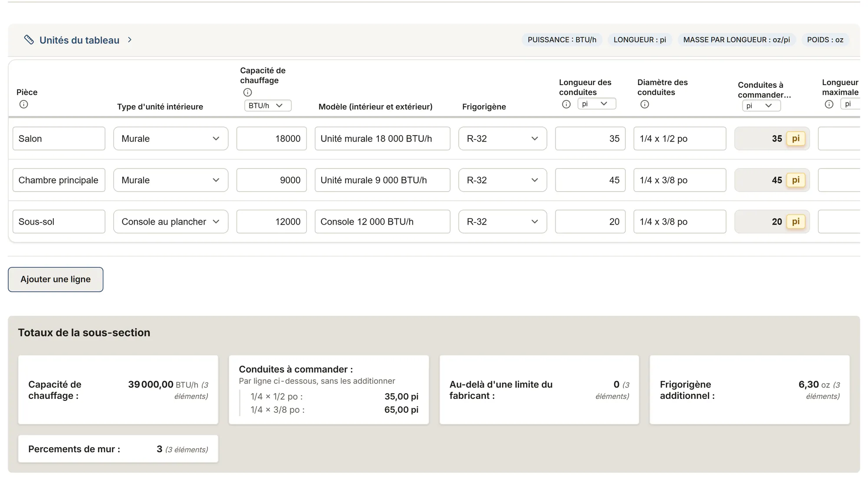Open info icon under Pièce header
Screen dimensions: 868x480
coord(24,104)
